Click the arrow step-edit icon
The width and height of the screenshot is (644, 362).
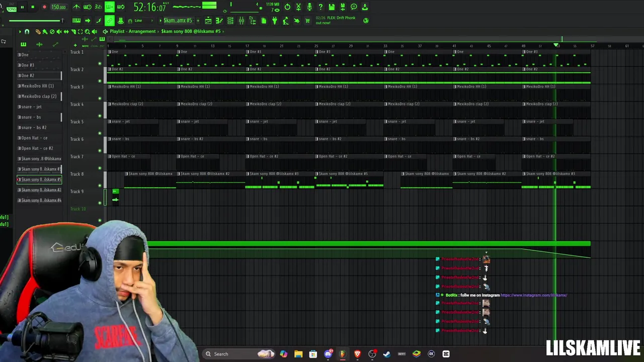click(88, 21)
